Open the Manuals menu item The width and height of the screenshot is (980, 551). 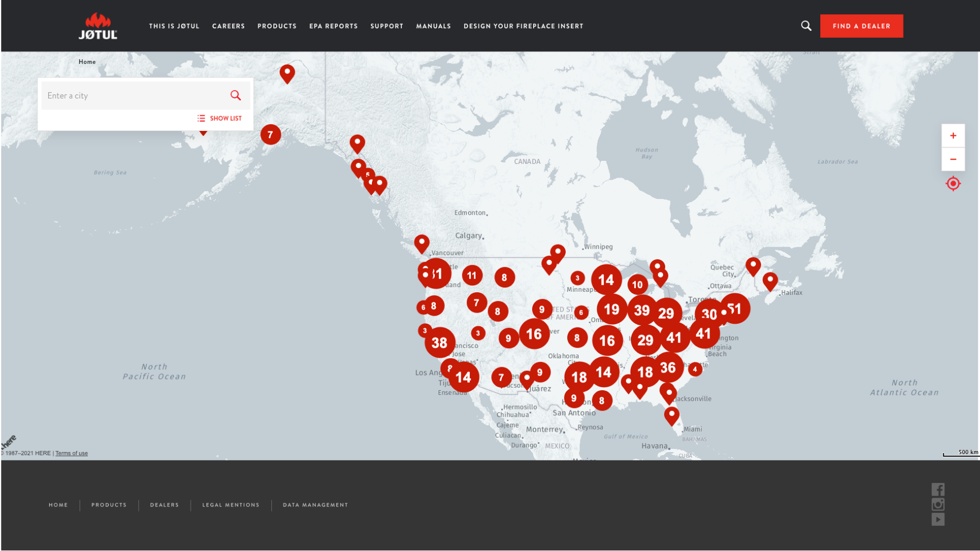pyautogui.click(x=433, y=26)
